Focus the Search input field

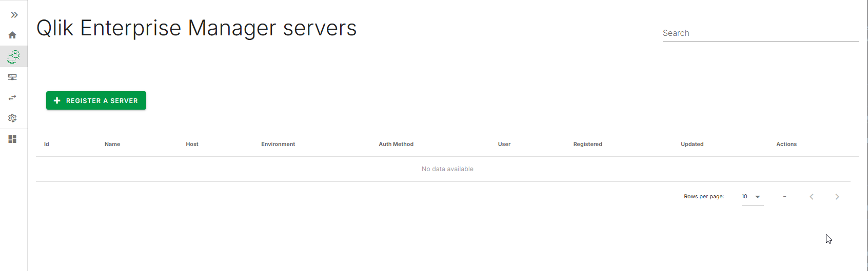[x=761, y=33]
